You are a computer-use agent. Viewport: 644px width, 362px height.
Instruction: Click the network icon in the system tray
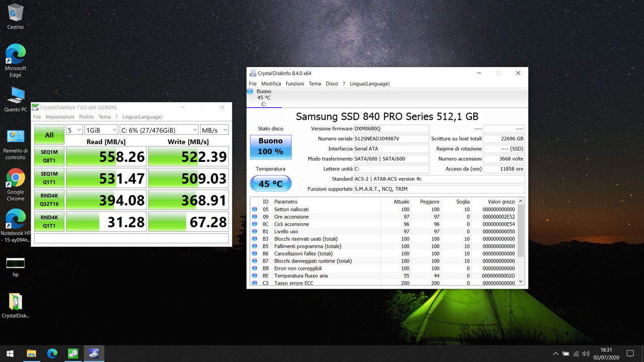(577, 353)
